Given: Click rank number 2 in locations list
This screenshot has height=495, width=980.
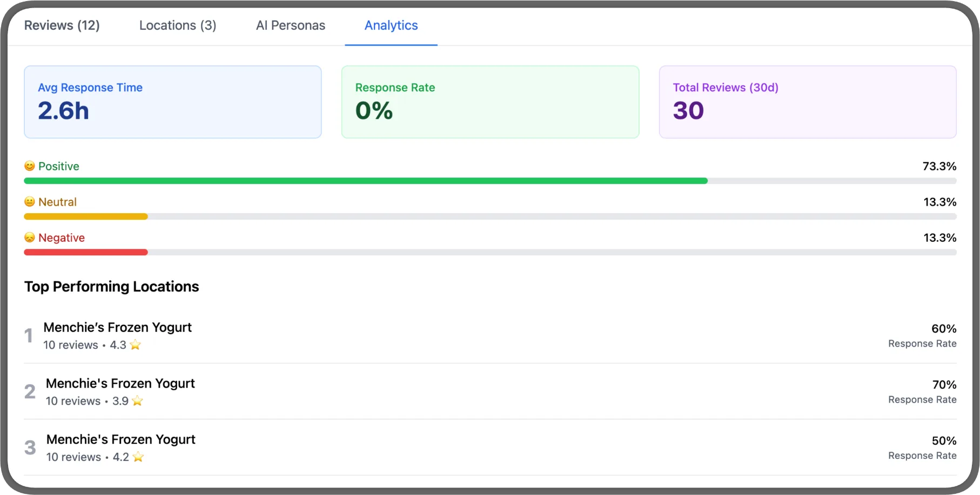Looking at the screenshot, I should 30,391.
